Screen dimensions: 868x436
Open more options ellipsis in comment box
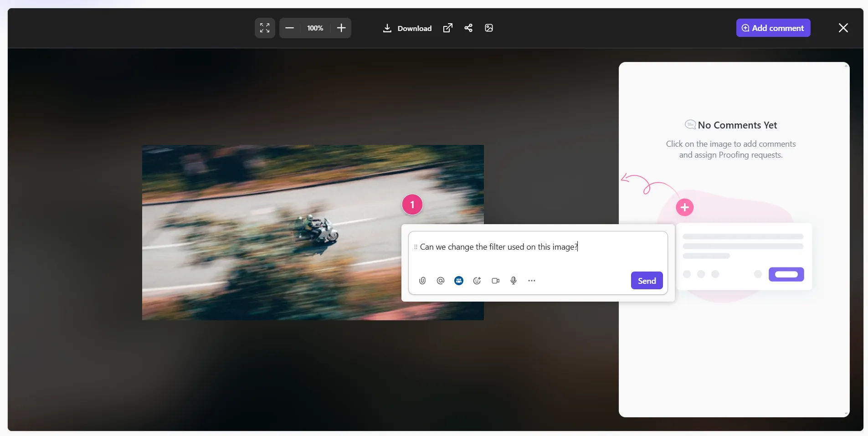tap(532, 281)
